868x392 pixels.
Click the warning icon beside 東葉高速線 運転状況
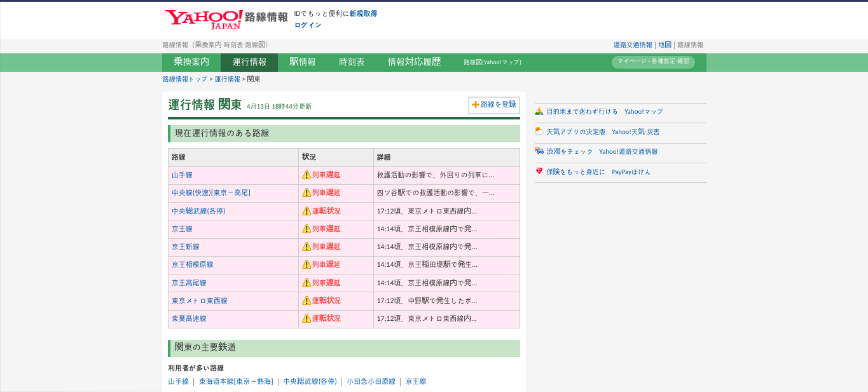305,318
